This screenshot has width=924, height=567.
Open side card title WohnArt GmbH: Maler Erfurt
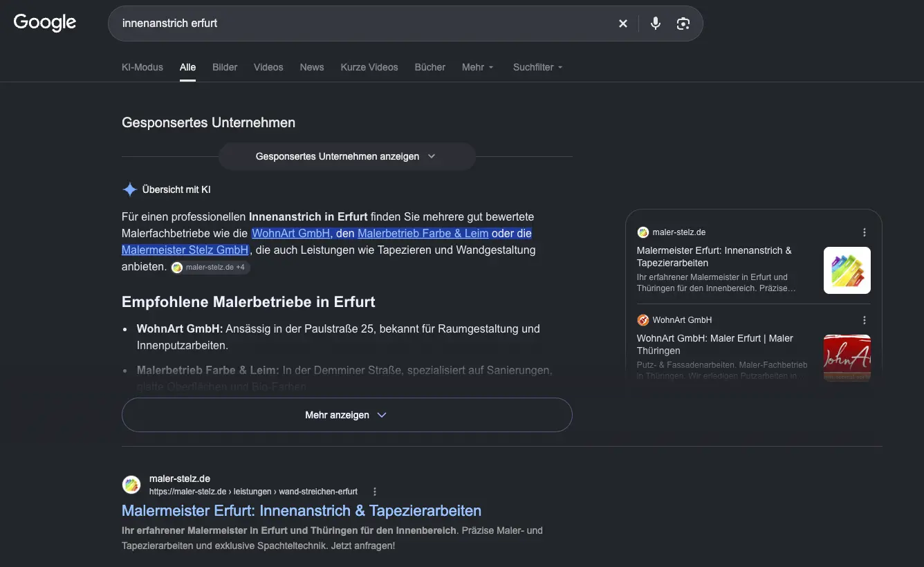tap(715, 344)
